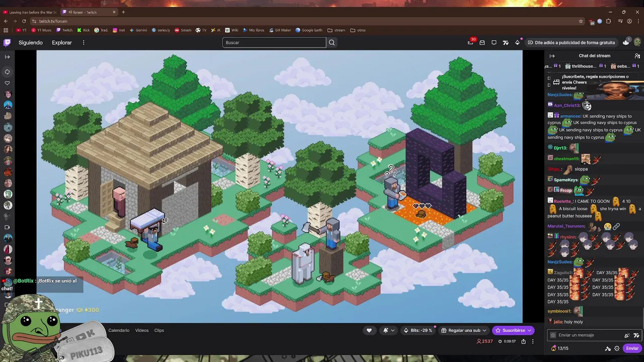The image size is (644, 362).
Task: Open the browser media controls icon
Action: [620, 21]
